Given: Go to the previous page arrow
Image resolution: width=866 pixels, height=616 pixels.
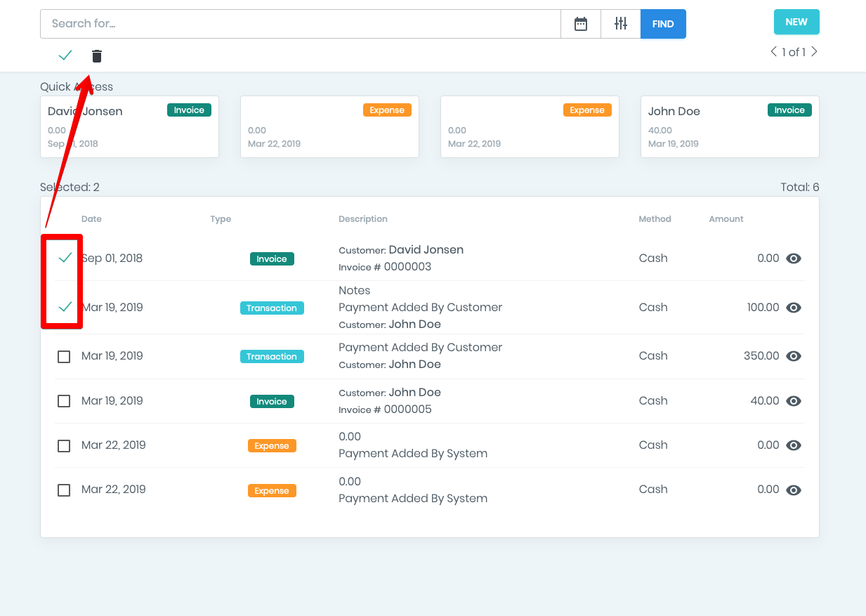Looking at the screenshot, I should pos(773,52).
